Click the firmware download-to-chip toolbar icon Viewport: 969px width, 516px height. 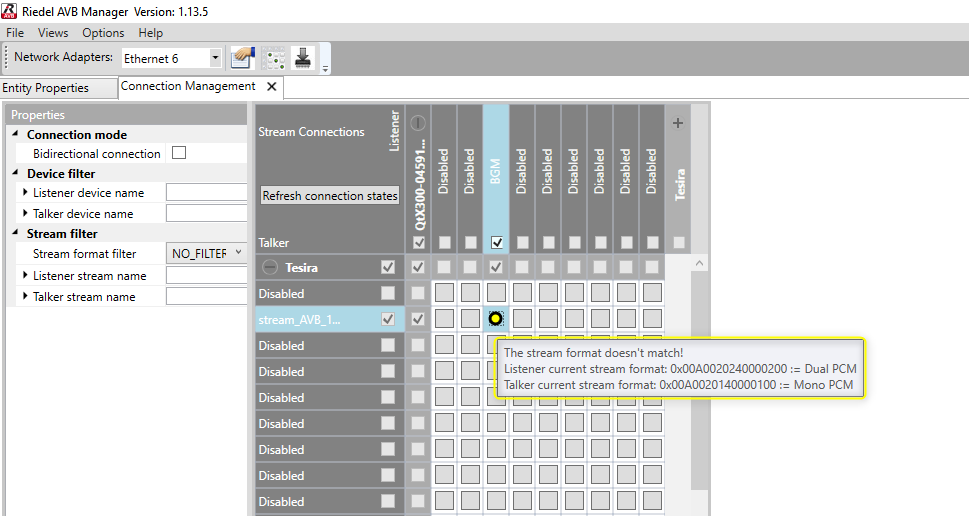[303, 58]
